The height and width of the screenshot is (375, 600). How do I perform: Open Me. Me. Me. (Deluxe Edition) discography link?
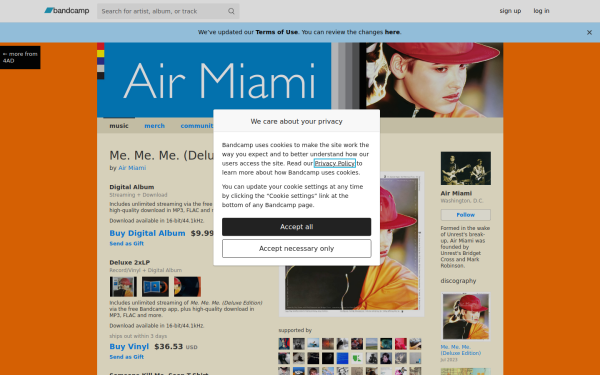(461, 350)
